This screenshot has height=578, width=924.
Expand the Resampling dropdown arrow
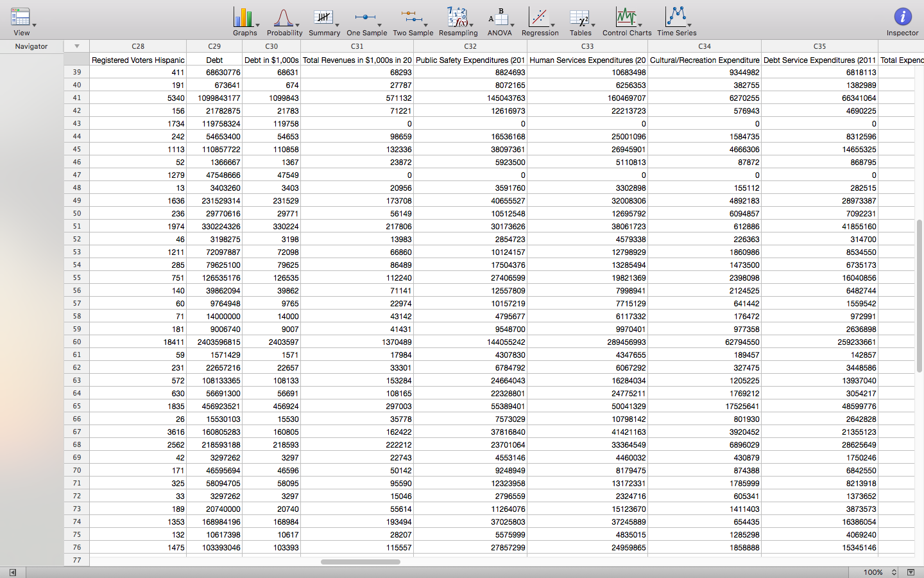[x=472, y=26]
